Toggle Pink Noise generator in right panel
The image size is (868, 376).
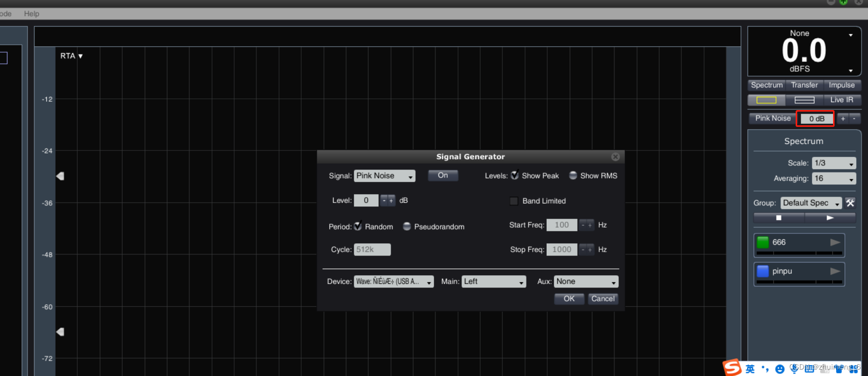point(773,118)
